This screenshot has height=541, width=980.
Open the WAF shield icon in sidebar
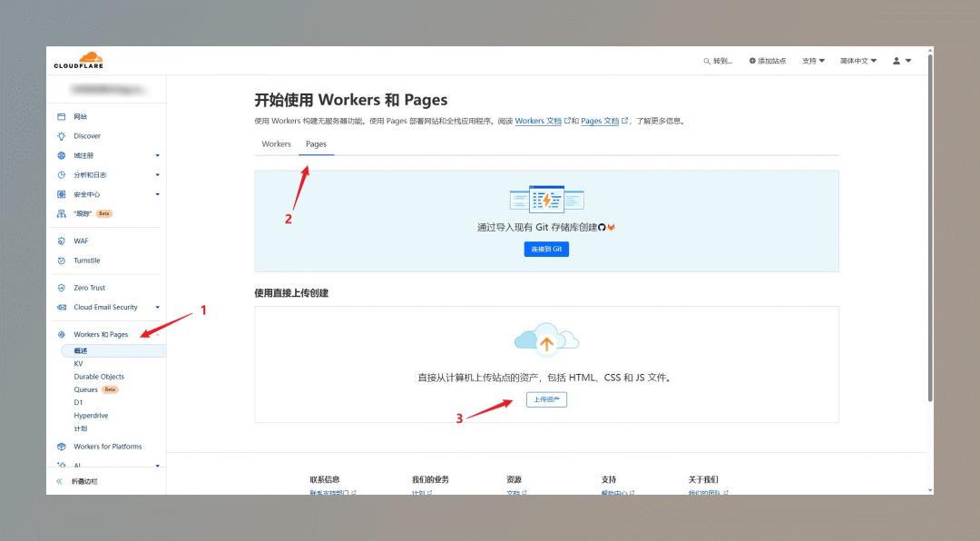coord(62,241)
